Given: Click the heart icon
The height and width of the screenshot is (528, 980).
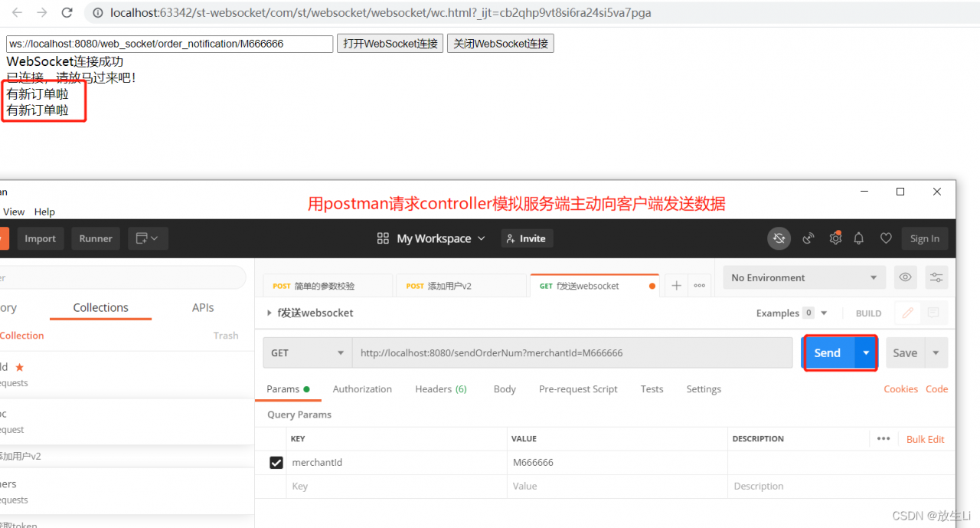Looking at the screenshot, I should click(886, 238).
